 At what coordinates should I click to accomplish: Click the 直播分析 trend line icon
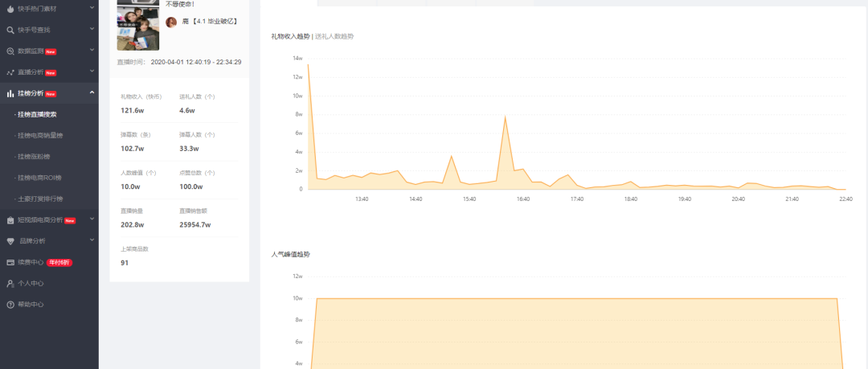click(10, 72)
